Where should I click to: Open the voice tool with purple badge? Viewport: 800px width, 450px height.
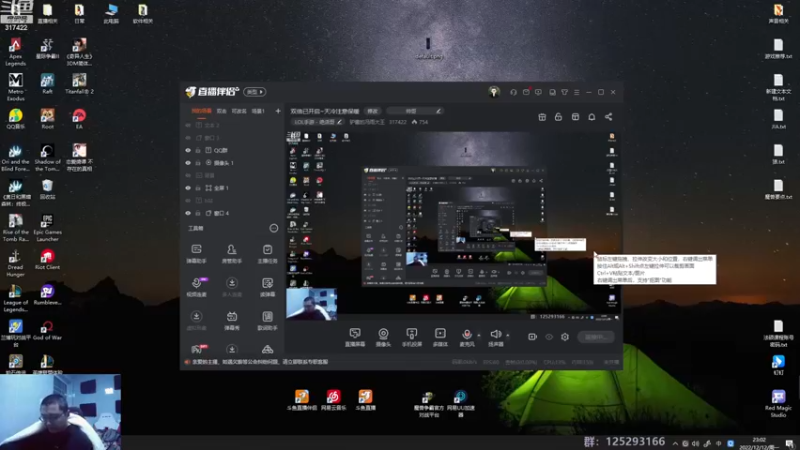[196, 287]
